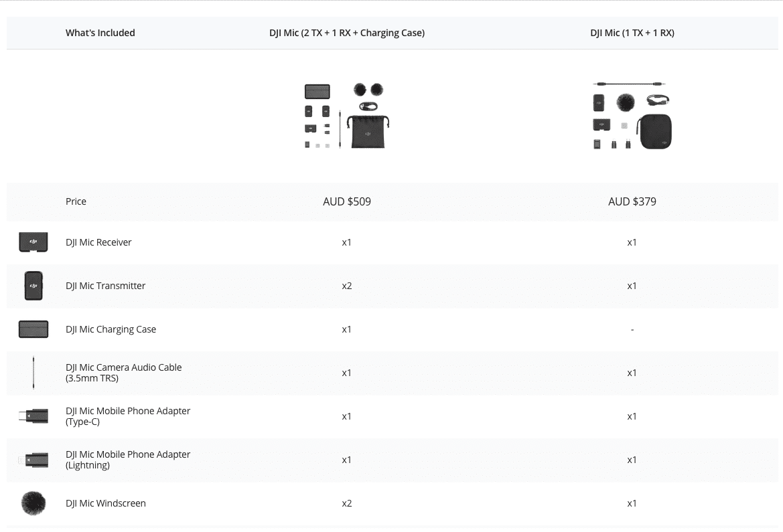783x532 pixels.
Task: Click the DJI Mic Receiver icon
Action: click(x=33, y=242)
